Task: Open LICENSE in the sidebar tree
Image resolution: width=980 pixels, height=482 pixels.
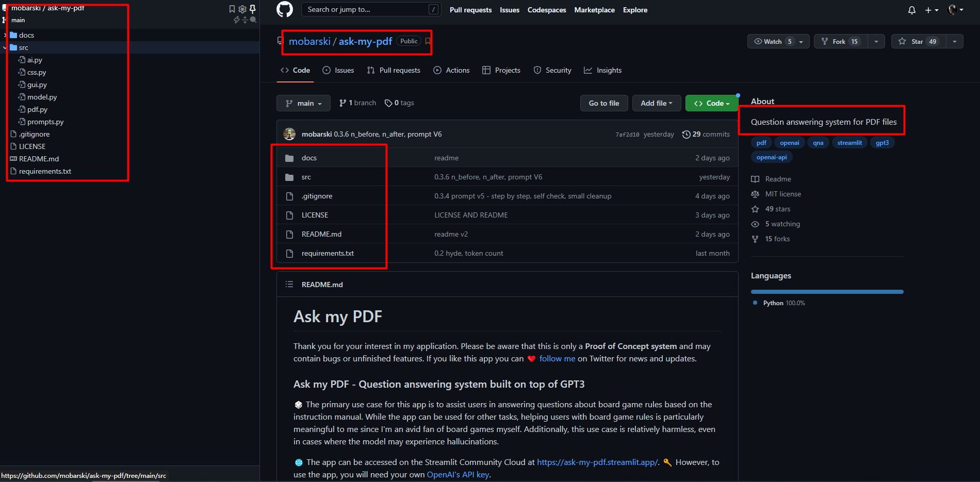Action: coord(32,146)
